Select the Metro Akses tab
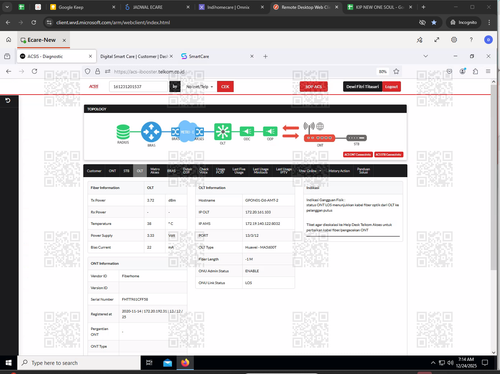 click(155, 171)
